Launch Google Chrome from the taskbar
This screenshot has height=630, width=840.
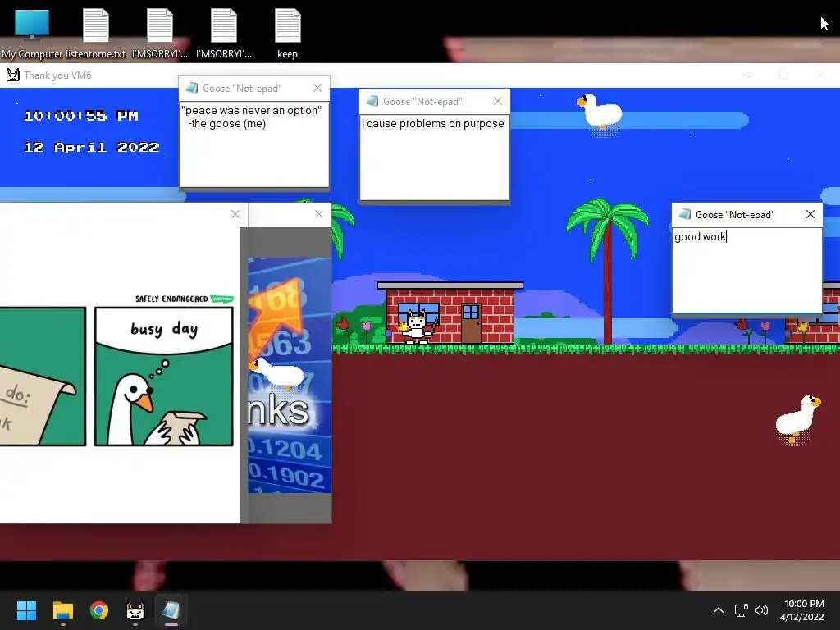(99, 610)
